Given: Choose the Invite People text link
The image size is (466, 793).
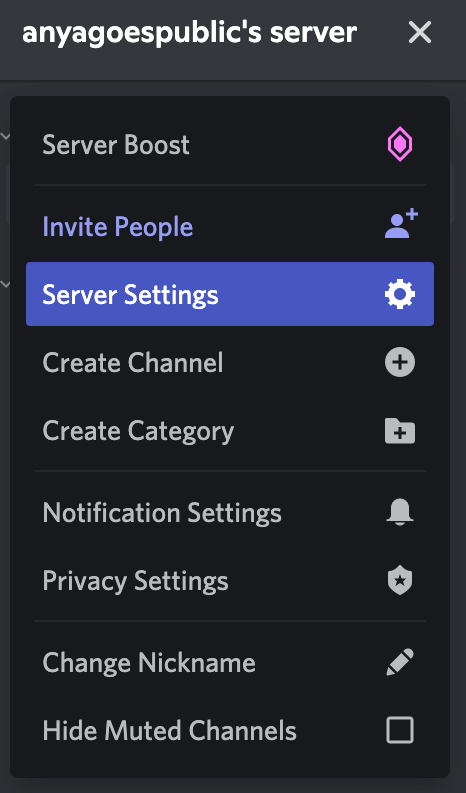Looking at the screenshot, I should pyautogui.click(x=118, y=226).
